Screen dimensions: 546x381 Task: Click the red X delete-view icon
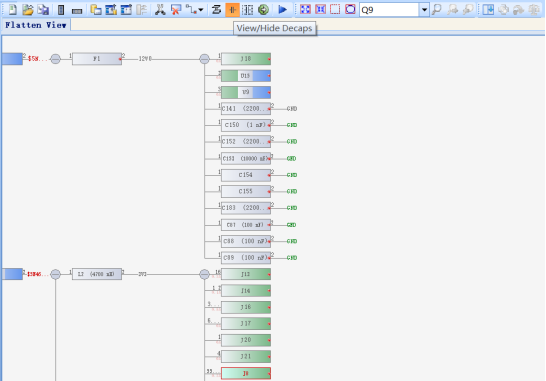click(176, 10)
